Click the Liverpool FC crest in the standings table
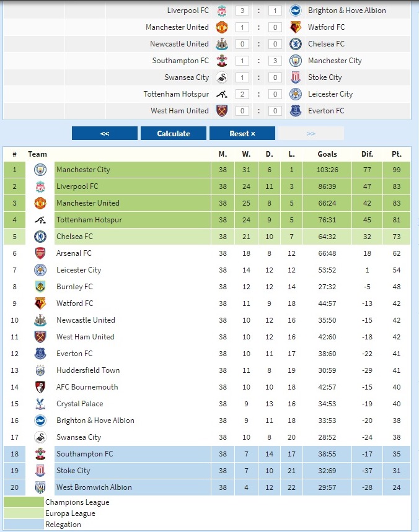 40,186
